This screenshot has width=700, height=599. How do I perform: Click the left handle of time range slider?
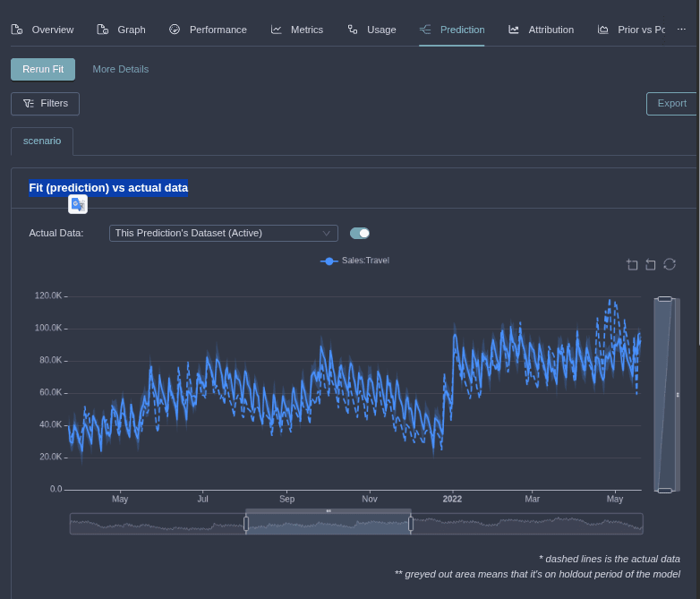[x=246, y=524]
